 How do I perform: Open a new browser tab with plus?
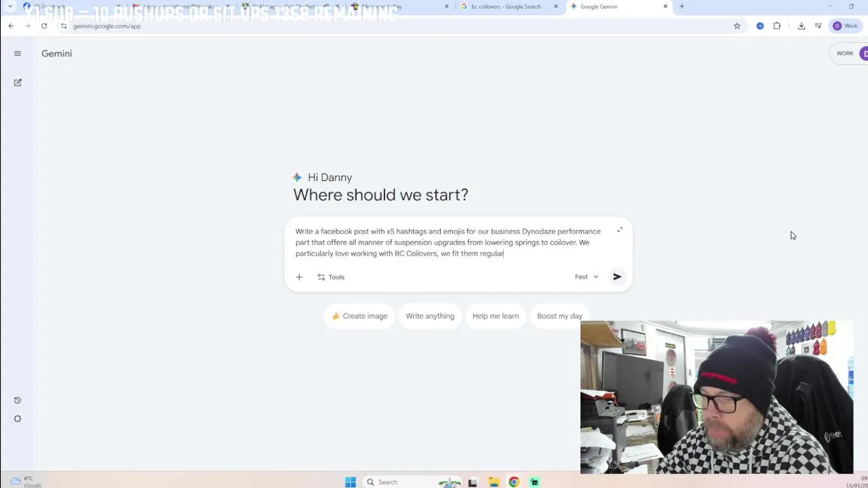pos(682,6)
